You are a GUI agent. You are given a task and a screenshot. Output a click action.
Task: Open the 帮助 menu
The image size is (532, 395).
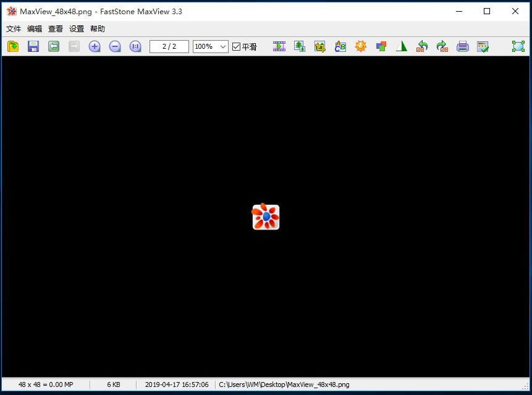pyautogui.click(x=98, y=29)
